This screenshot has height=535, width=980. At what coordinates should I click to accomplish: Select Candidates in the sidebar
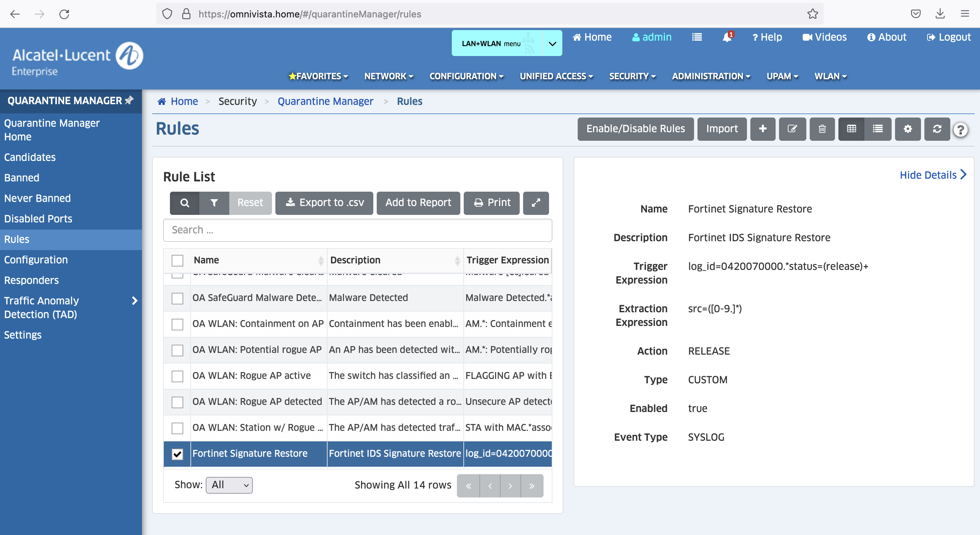click(30, 157)
